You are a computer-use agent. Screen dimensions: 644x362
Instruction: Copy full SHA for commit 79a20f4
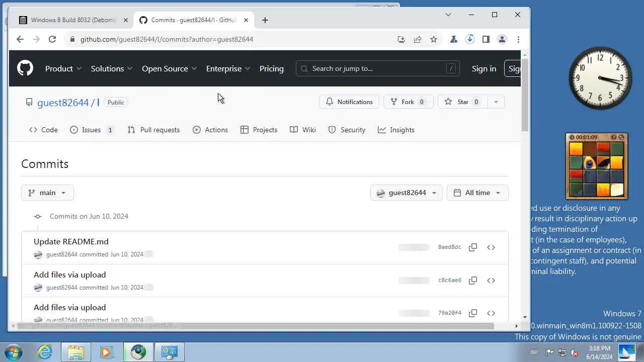tap(473, 313)
